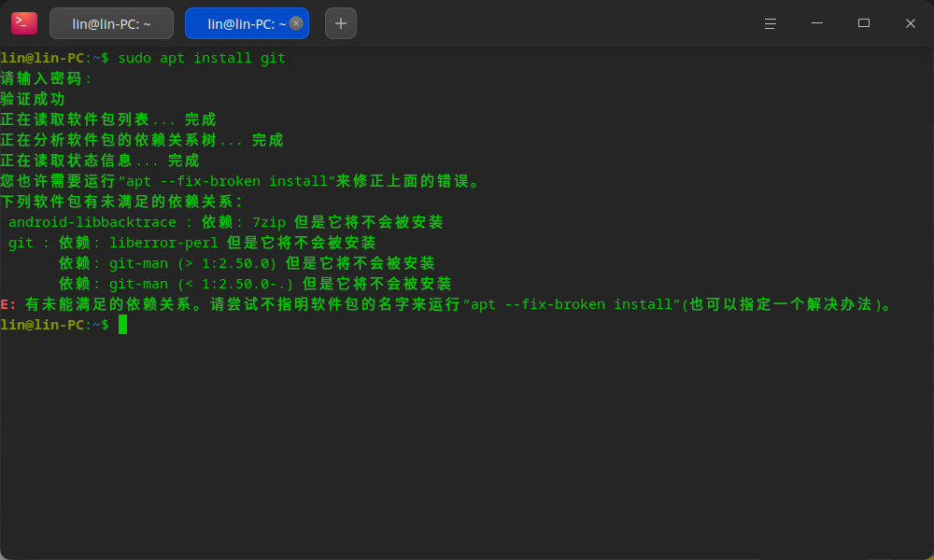Click the 'sudo apt install git' command text
This screenshot has width=934, height=560.
[202, 58]
